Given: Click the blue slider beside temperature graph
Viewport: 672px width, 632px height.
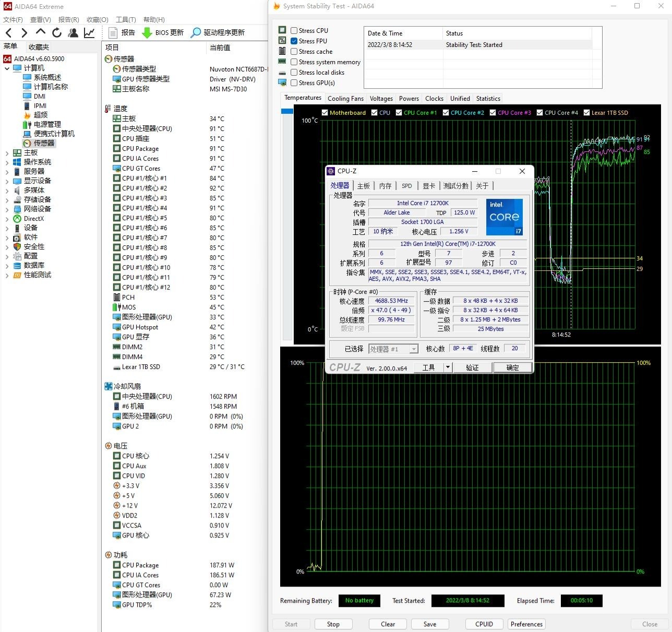Looking at the screenshot, I should coord(287,111).
